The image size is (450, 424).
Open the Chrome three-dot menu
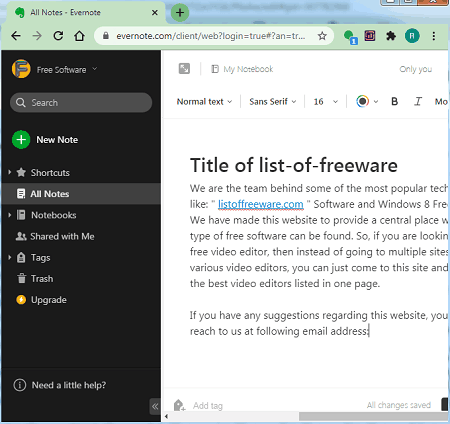coord(434,36)
